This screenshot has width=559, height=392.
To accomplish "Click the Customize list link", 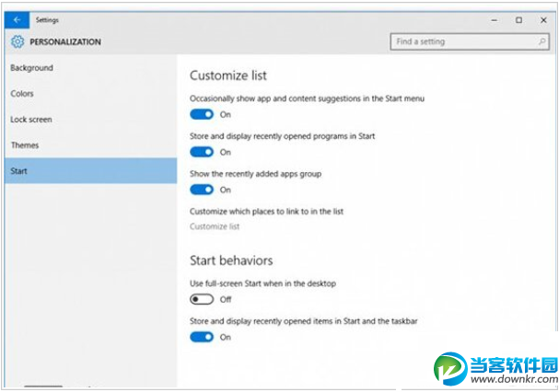I will click(215, 226).
